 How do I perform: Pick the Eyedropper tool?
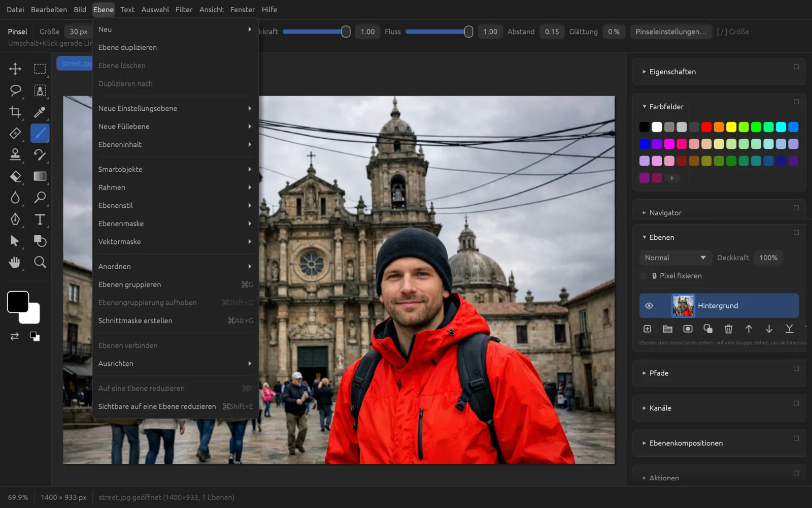click(40, 112)
